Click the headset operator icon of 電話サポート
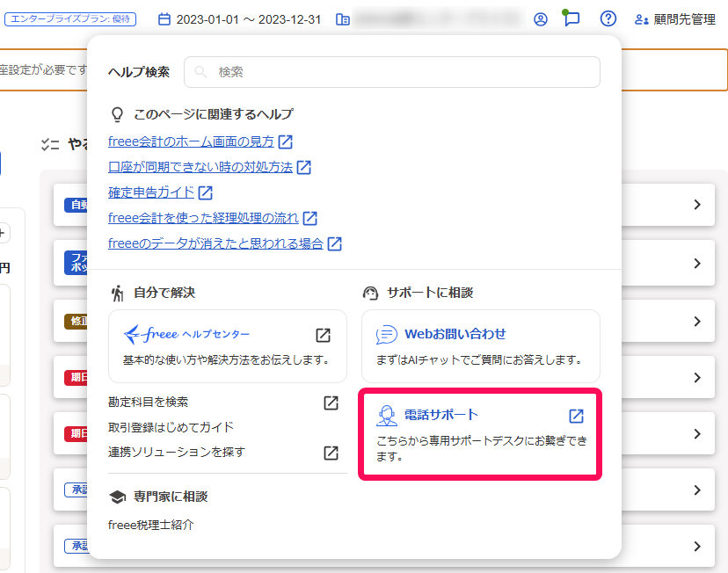Image resolution: width=728 pixels, height=573 pixels. tap(387, 416)
